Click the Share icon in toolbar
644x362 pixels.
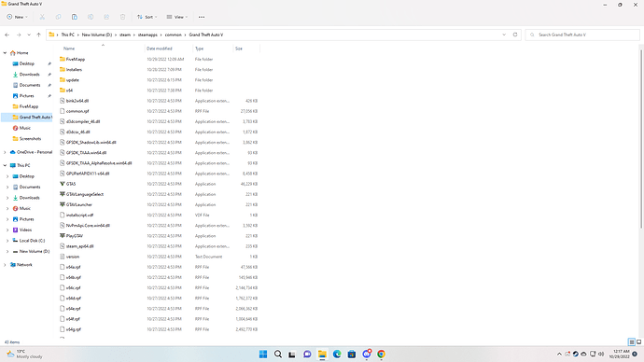point(106,17)
